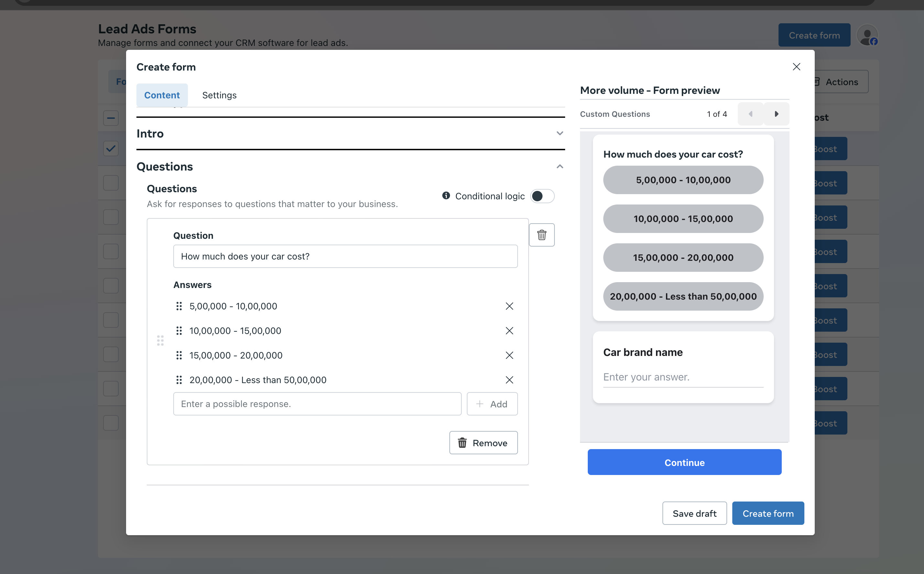The width and height of the screenshot is (924, 574).
Task: Delete the answer 15,00,000 - 20,00,000
Action: pyautogui.click(x=509, y=355)
